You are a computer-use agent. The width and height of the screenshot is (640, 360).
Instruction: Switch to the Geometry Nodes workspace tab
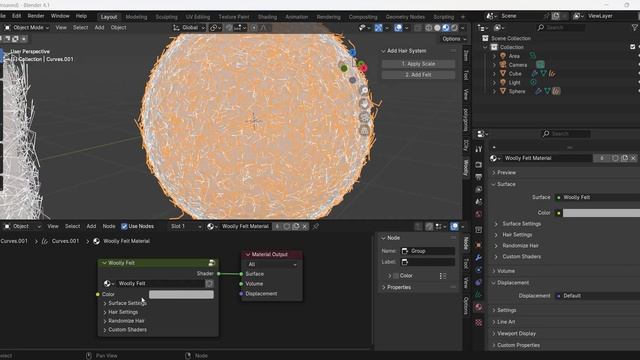pyautogui.click(x=405, y=17)
